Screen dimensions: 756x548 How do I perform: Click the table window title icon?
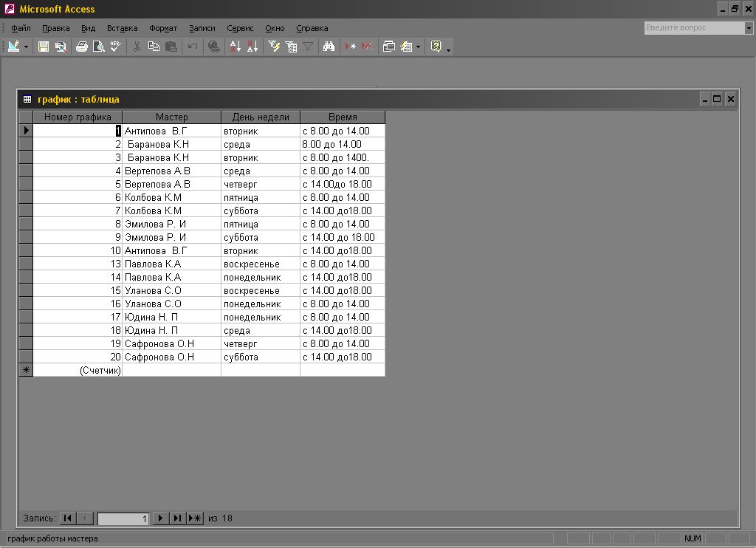27,100
